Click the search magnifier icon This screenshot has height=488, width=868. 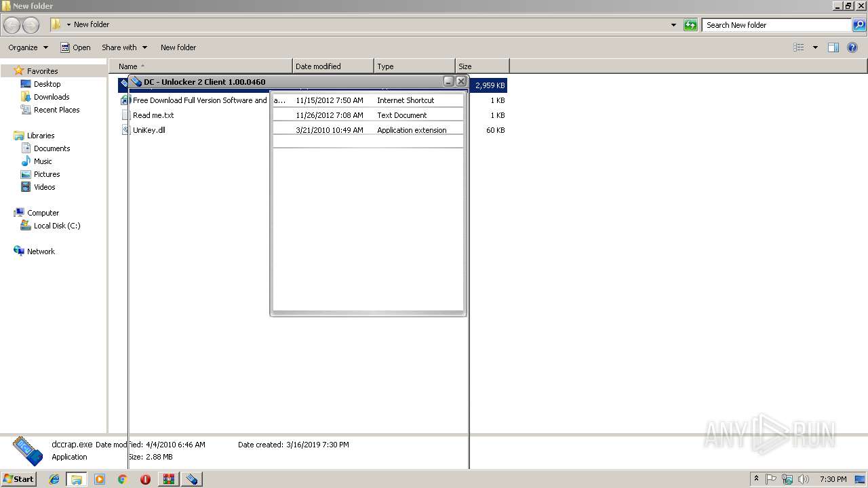click(x=859, y=25)
